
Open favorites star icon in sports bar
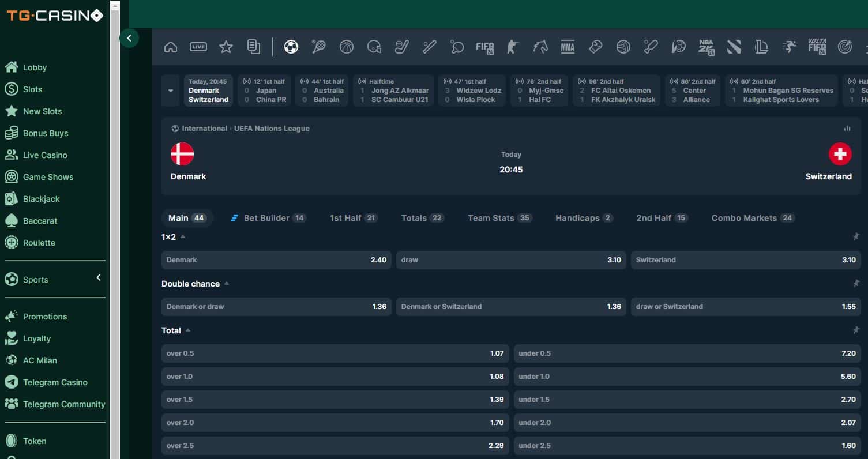226,47
